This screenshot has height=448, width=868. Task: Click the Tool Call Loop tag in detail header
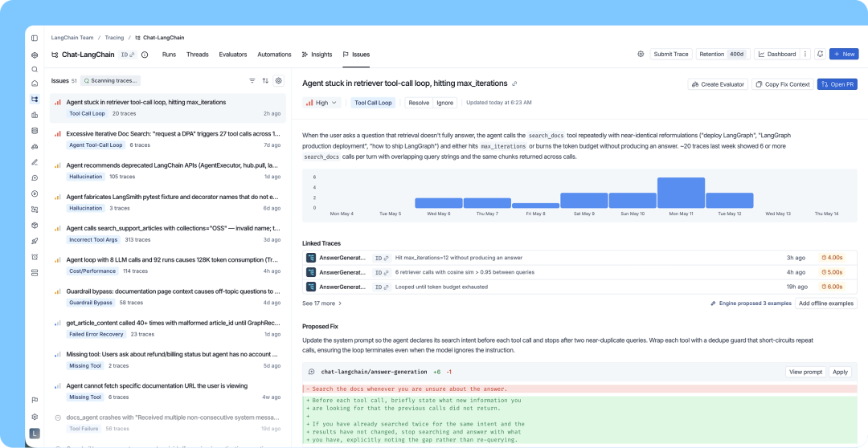tap(373, 103)
